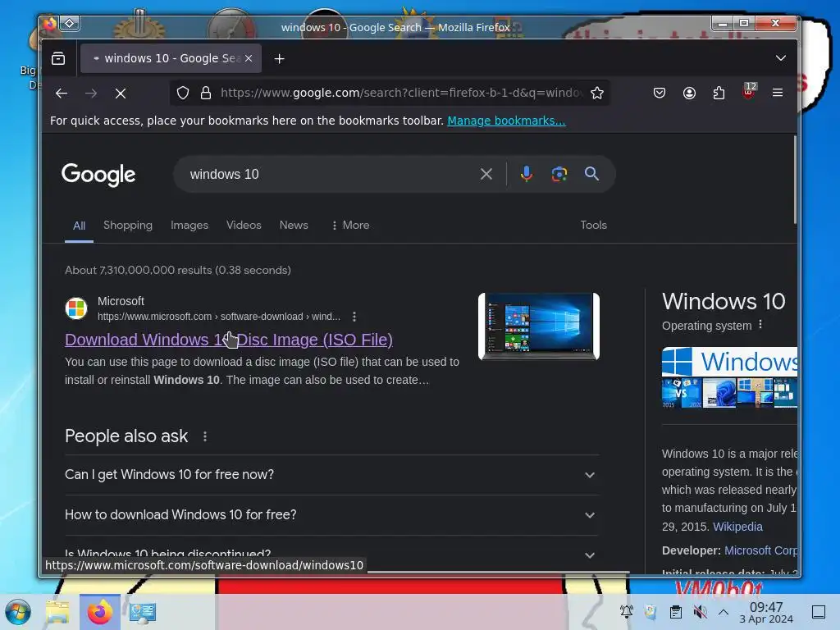The height and width of the screenshot is (630, 840).
Task: Open uBlock Origin extension showing 12
Action: coord(749,91)
